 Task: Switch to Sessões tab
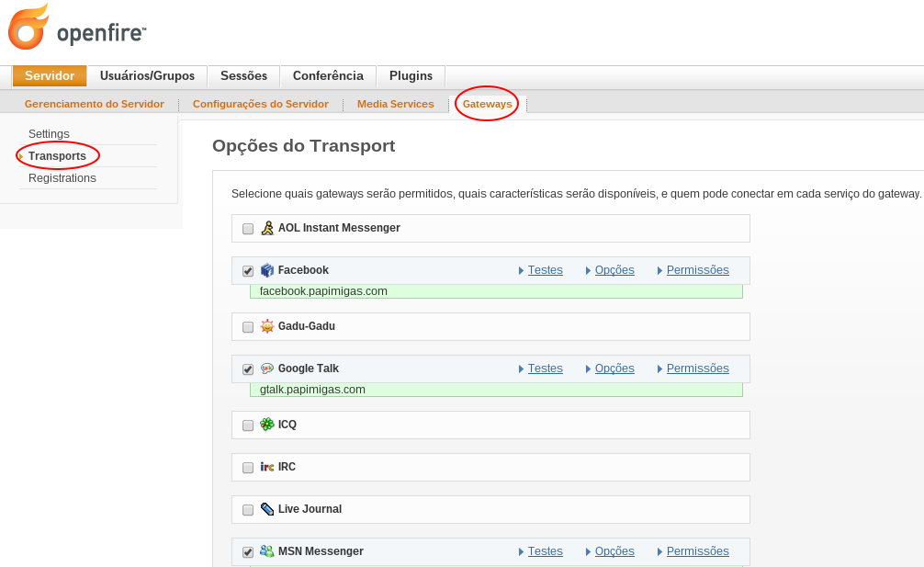pos(244,76)
